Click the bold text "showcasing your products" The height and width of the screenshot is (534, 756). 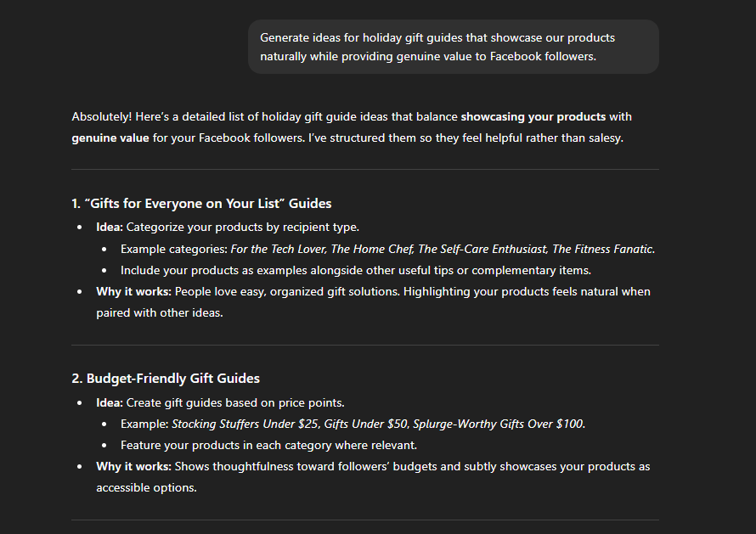[533, 117]
